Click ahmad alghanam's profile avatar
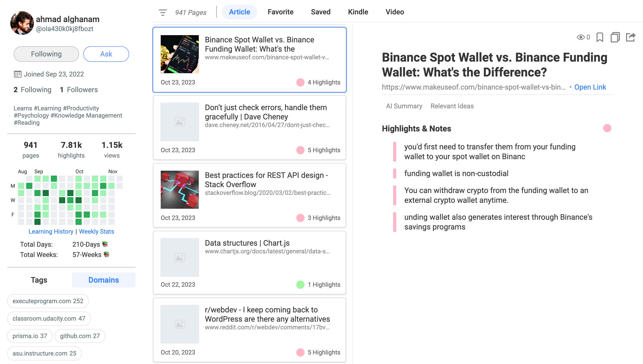 tap(22, 23)
